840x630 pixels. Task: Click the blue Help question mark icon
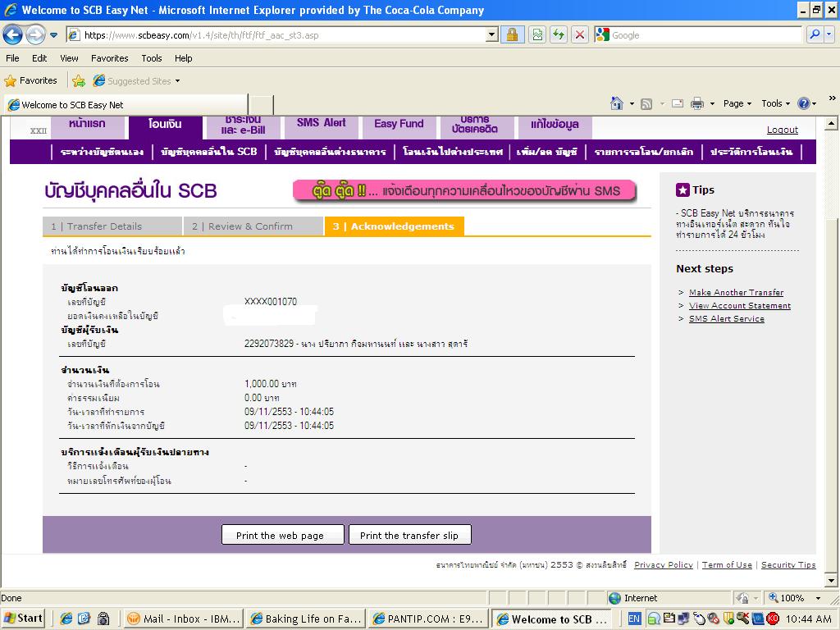(804, 103)
